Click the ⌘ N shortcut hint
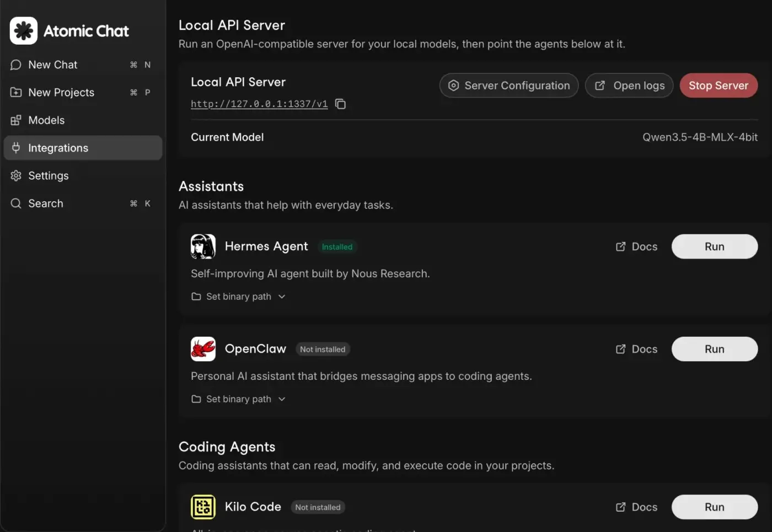772x532 pixels. point(140,65)
